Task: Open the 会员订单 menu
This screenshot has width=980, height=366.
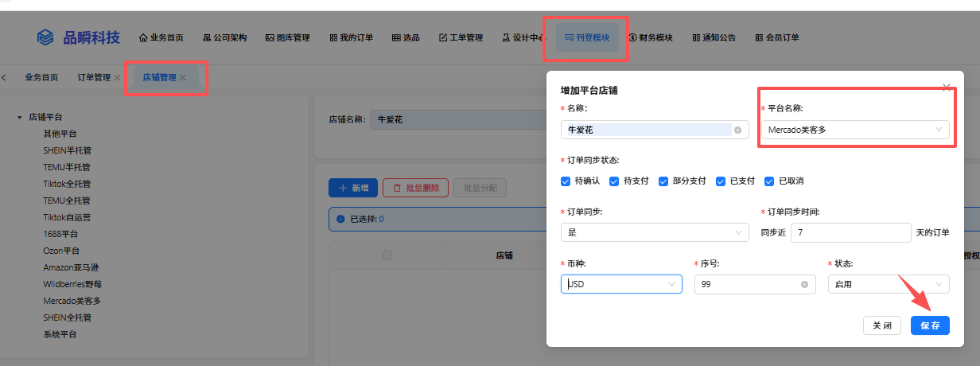Action: [x=776, y=37]
